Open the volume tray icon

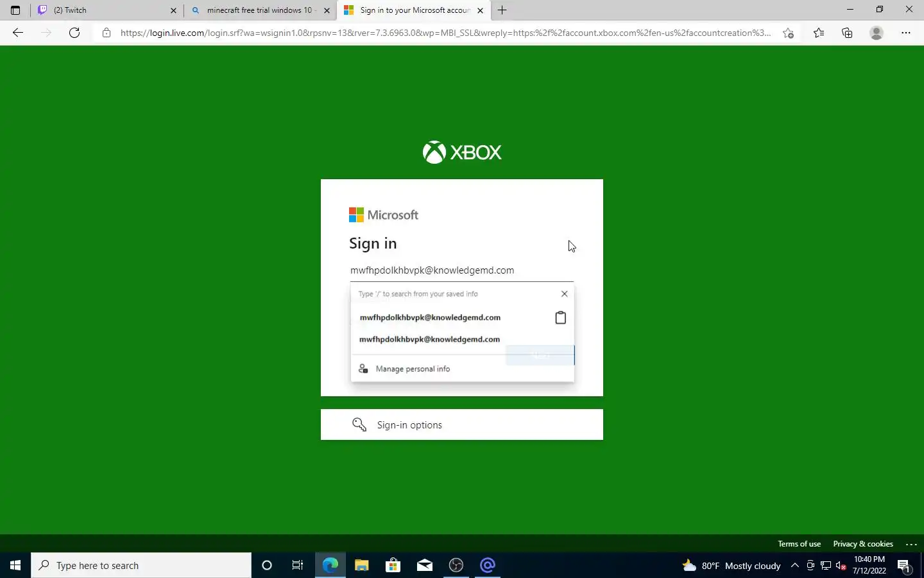click(841, 565)
